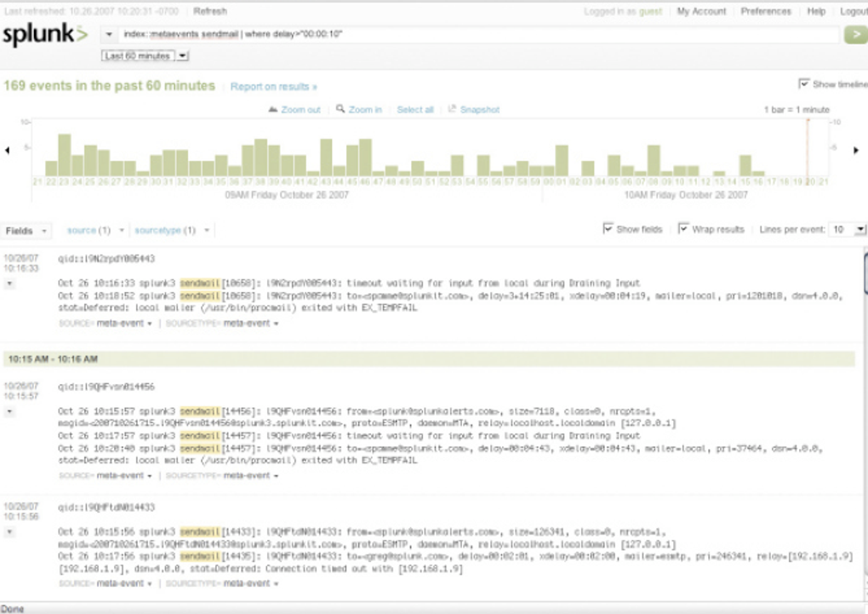The width and height of the screenshot is (868, 614).
Task: Run the search with the green arrow button
Action: (x=856, y=34)
